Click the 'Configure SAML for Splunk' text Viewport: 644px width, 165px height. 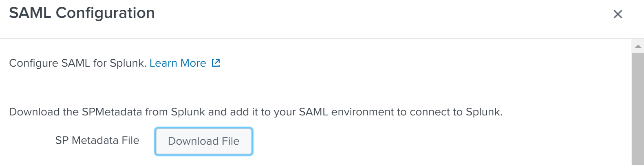click(77, 63)
